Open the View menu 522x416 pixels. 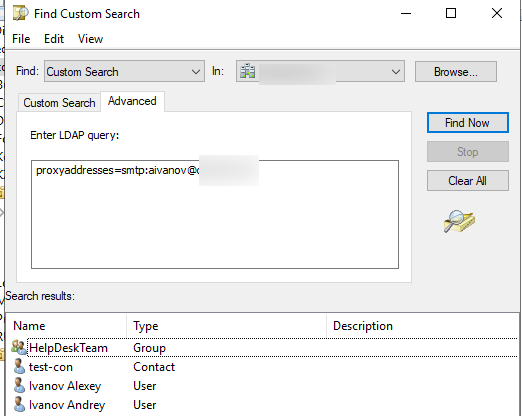(90, 39)
